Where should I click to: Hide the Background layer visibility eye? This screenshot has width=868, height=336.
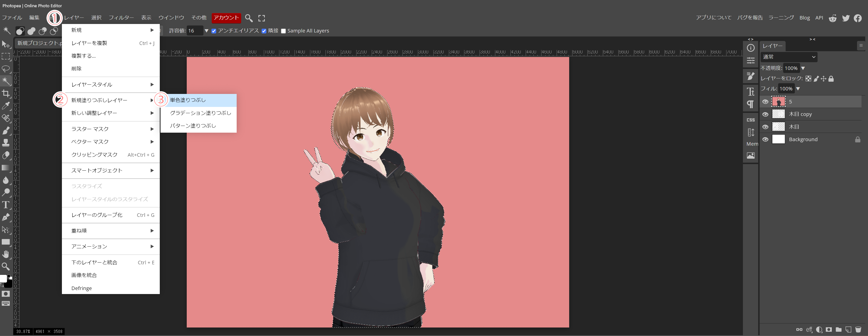765,139
